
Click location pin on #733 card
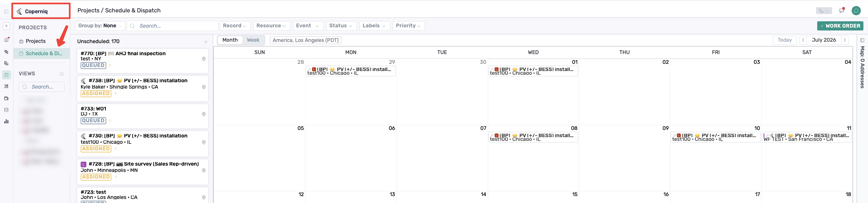[204, 114]
